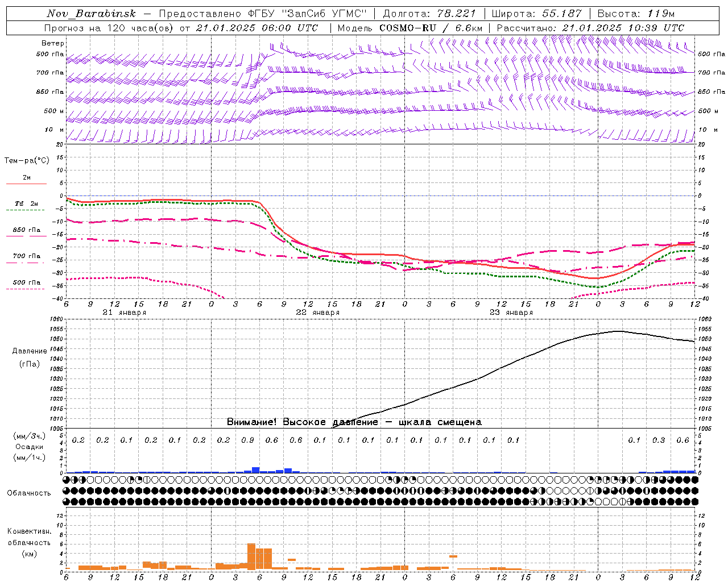
Task: Click the left 700 гПа wind level label
Action: [50, 73]
